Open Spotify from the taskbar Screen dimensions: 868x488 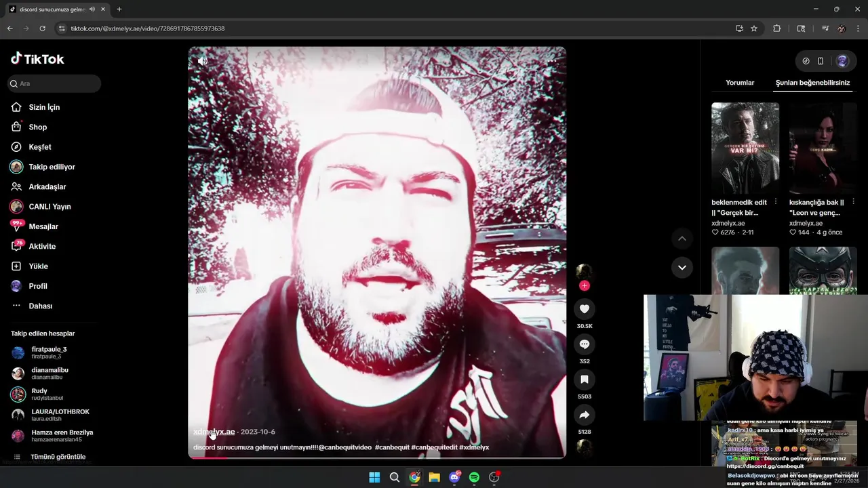click(474, 477)
